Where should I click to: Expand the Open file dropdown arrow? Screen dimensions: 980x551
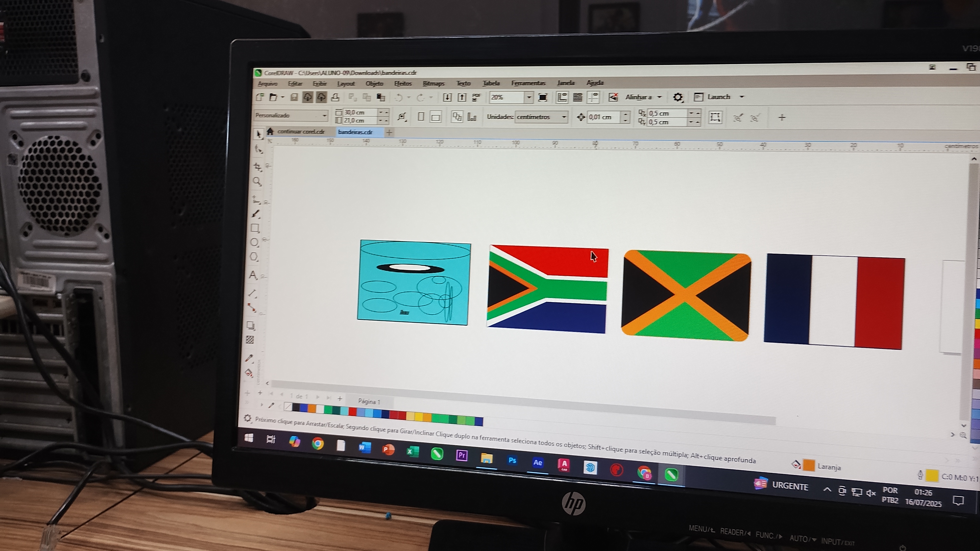point(283,97)
